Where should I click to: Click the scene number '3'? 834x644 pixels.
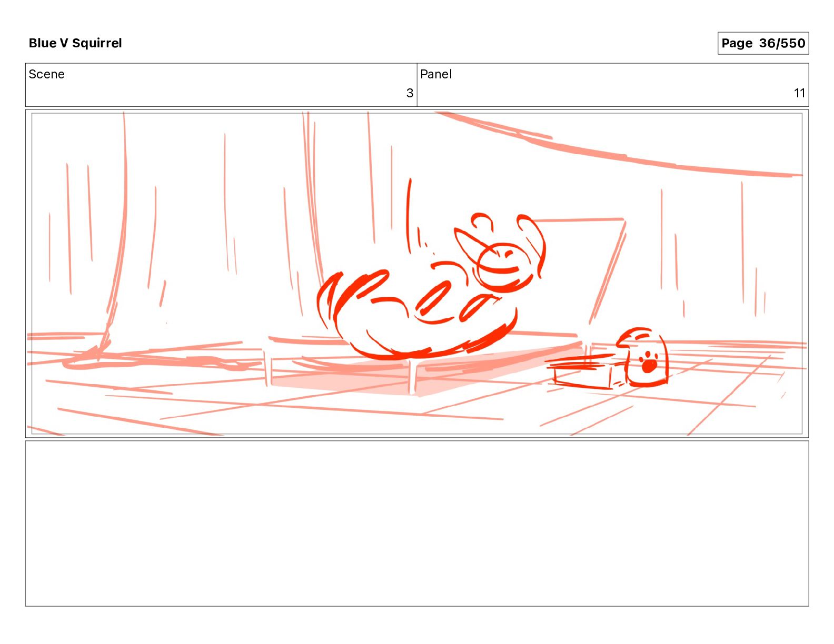410,93
